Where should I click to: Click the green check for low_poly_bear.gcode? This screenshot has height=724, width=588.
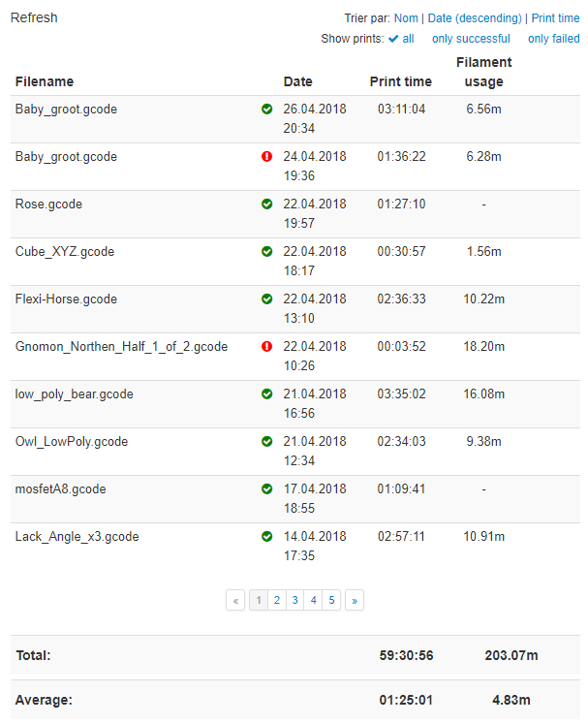(266, 394)
